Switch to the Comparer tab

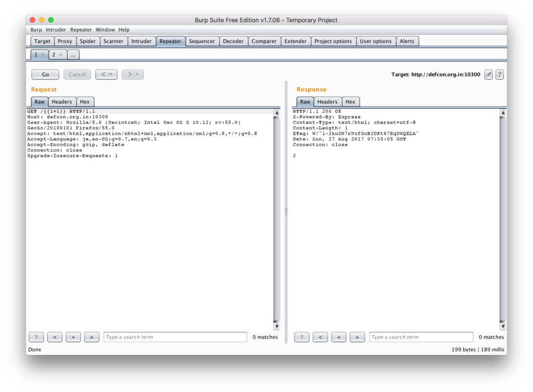click(264, 41)
